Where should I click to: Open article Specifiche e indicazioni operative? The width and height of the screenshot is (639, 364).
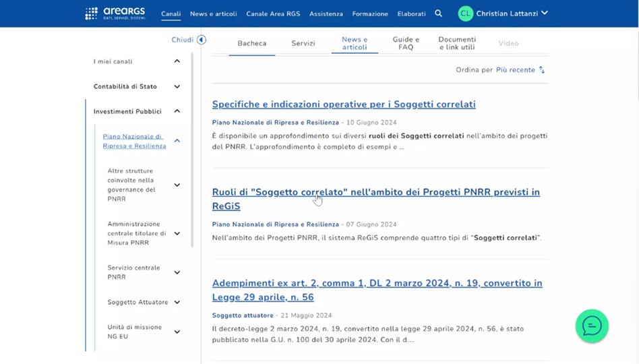(x=344, y=104)
